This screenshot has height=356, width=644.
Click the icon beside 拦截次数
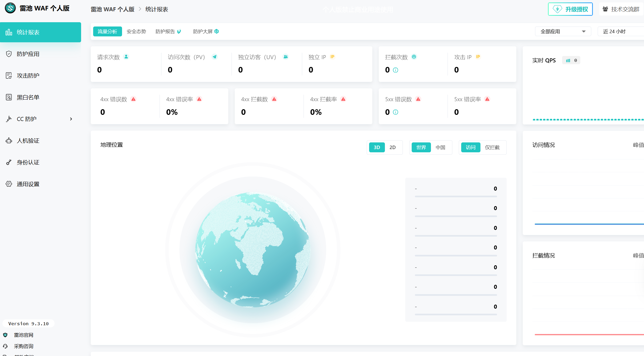[x=414, y=57]
